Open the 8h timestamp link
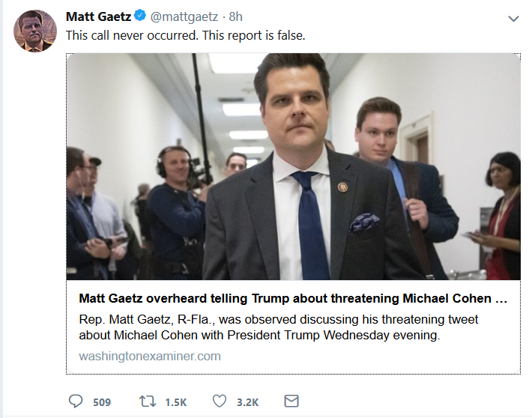Screen dimensions: 532x418 pos(236,16)
